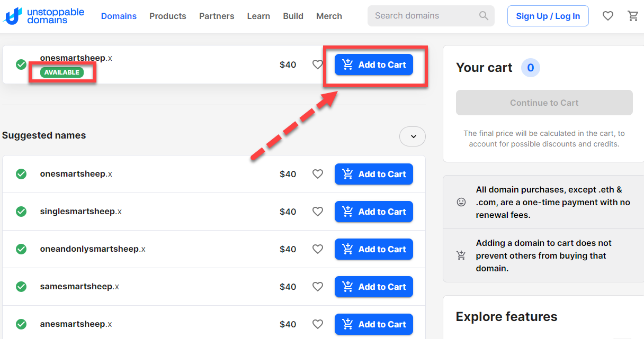Add suggested onesmartsheep.x to cart from the Suggested names list
The width and height of the screenshot is (644, 339).
pos(374,174)
